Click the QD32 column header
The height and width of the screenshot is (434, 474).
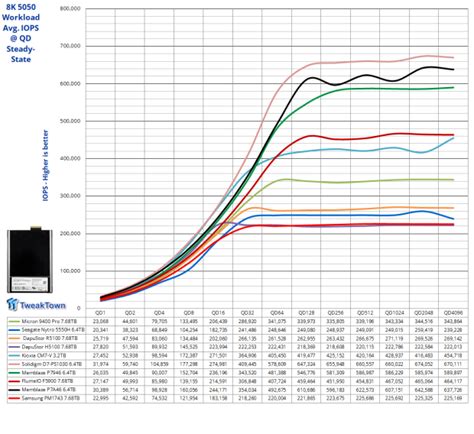(x=247, y=313)
